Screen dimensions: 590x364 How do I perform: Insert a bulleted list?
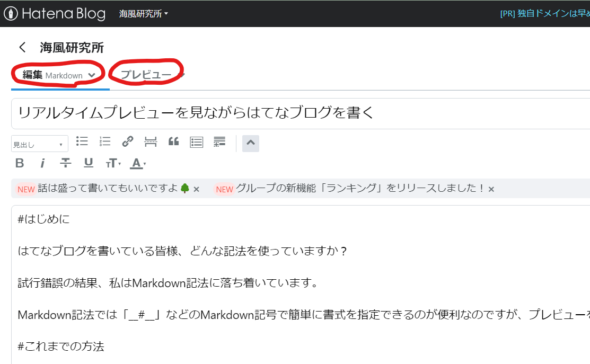point(82,141)
